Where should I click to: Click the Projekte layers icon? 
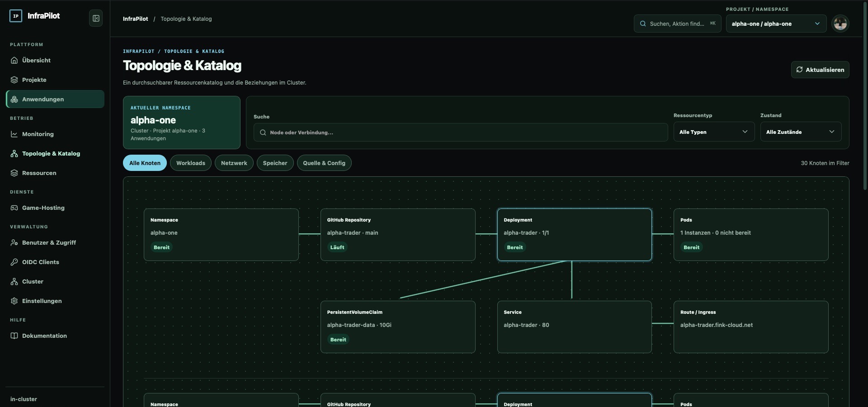click(14, 80)
